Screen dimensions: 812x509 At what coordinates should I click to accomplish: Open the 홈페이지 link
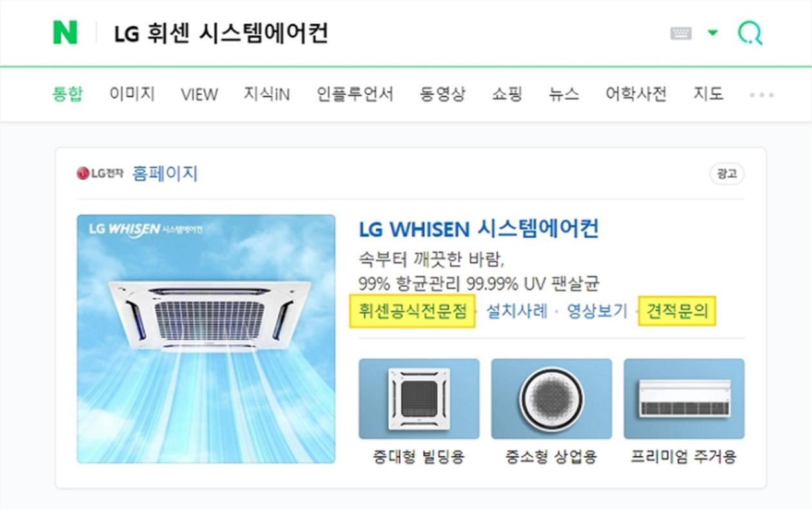tap(165, 173)
